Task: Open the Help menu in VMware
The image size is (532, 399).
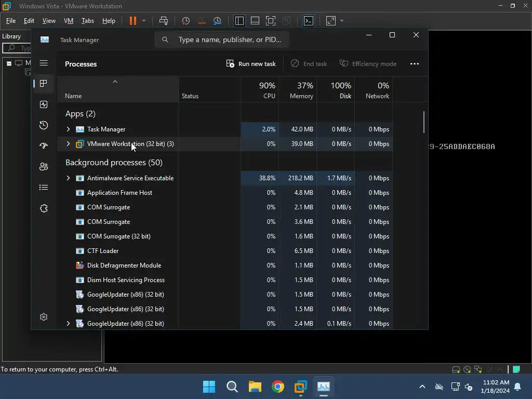Action: 109,21
